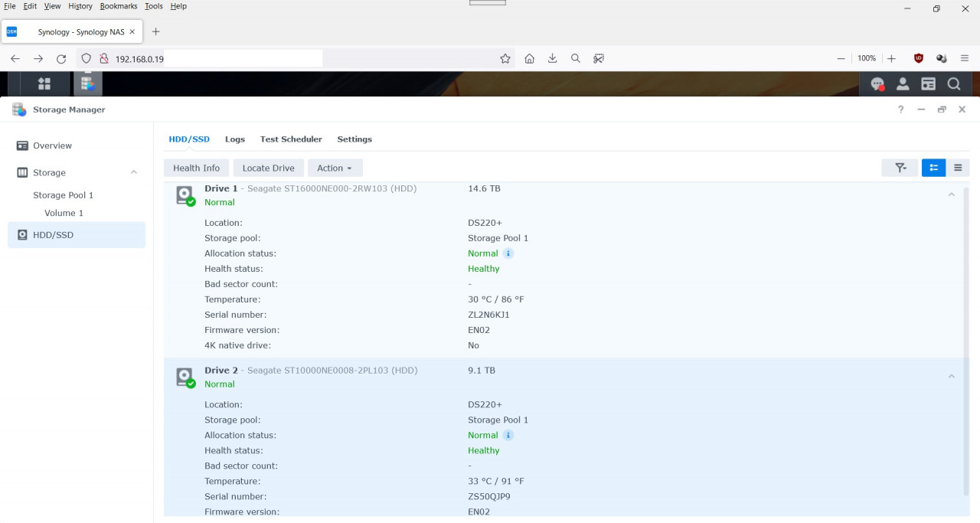Open the filter funnel icon above drive list
This screenshot has width=980, height=523.
click(x=900, y=167)
